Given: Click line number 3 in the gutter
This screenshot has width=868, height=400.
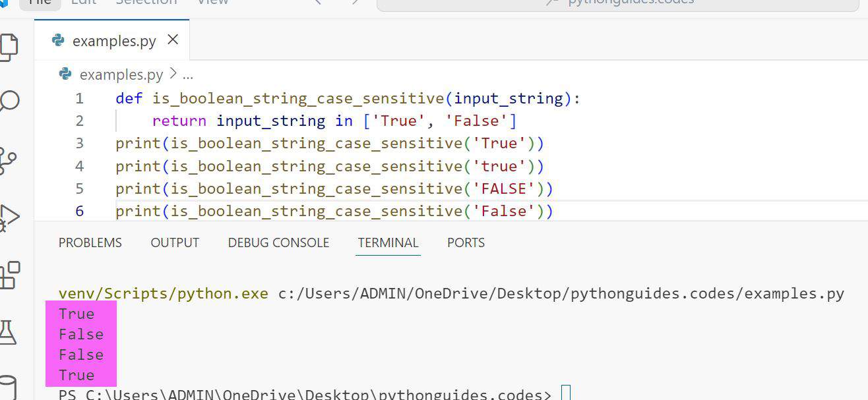Looking at the screenshot, I should pyautogui.click(x=79, y=144).
